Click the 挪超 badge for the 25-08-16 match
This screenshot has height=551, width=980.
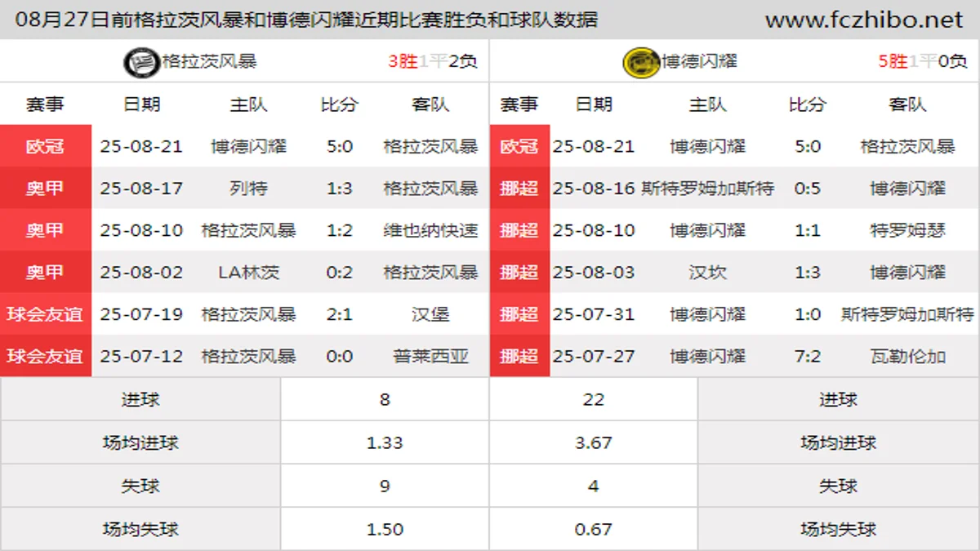[x=519, y=188]
